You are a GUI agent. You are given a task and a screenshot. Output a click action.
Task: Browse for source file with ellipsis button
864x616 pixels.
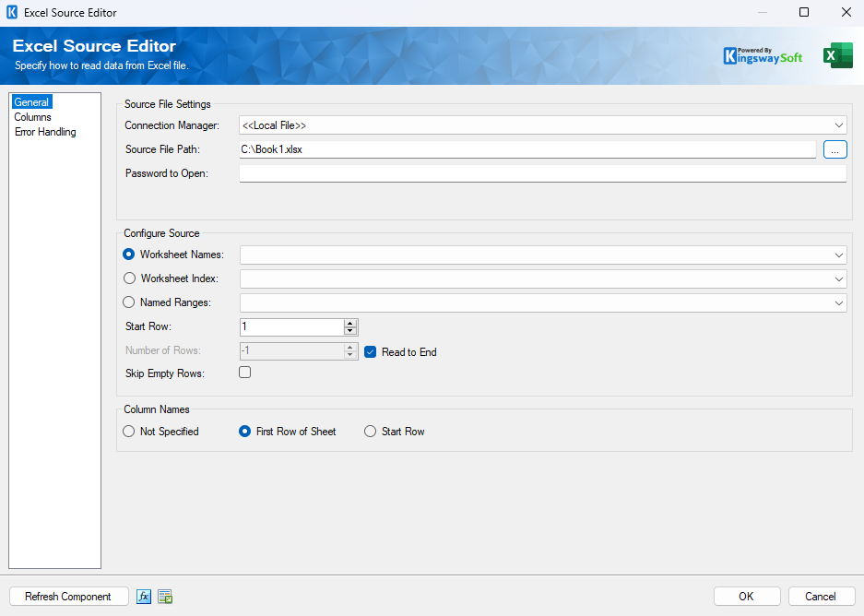pyautogui.click(x=834, y=149)
